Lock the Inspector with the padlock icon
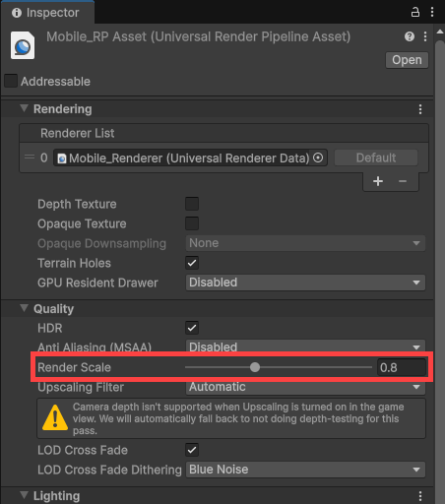This screenshot has height=504, width=445. [415, 13]
